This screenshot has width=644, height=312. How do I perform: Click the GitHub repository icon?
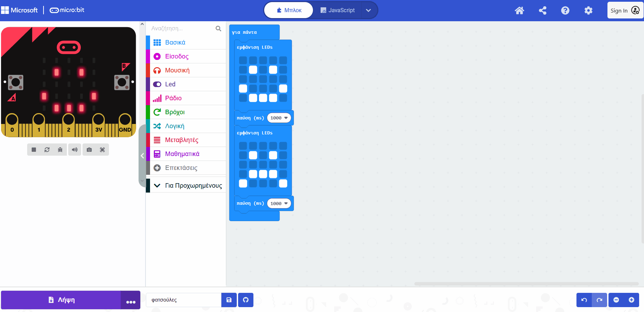(246, 300)
